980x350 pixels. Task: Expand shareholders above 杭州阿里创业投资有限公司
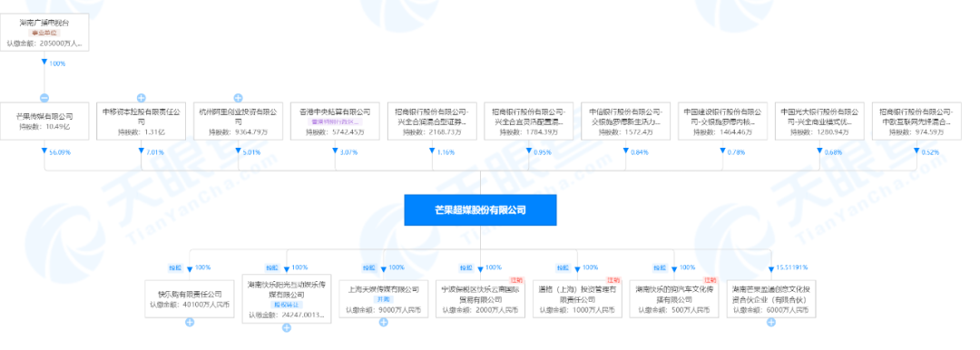238,98
